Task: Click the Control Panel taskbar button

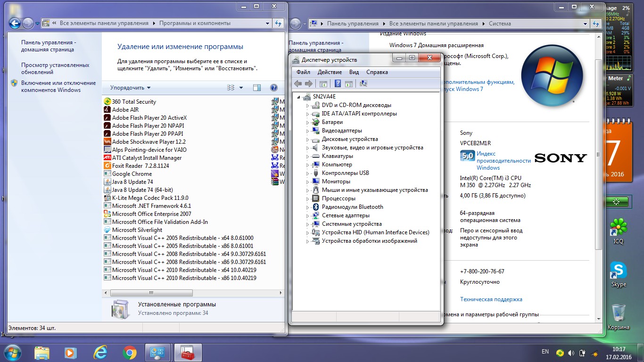Action: [x=157, y=352]
